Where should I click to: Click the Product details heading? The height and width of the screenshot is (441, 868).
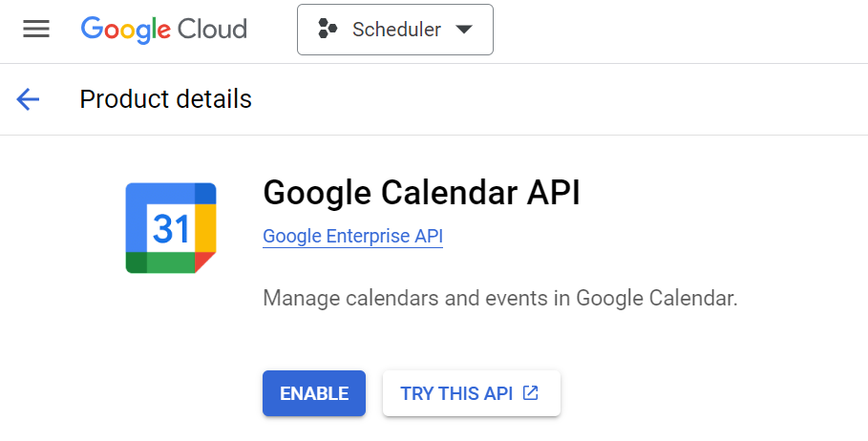click(x=165, y=99)
